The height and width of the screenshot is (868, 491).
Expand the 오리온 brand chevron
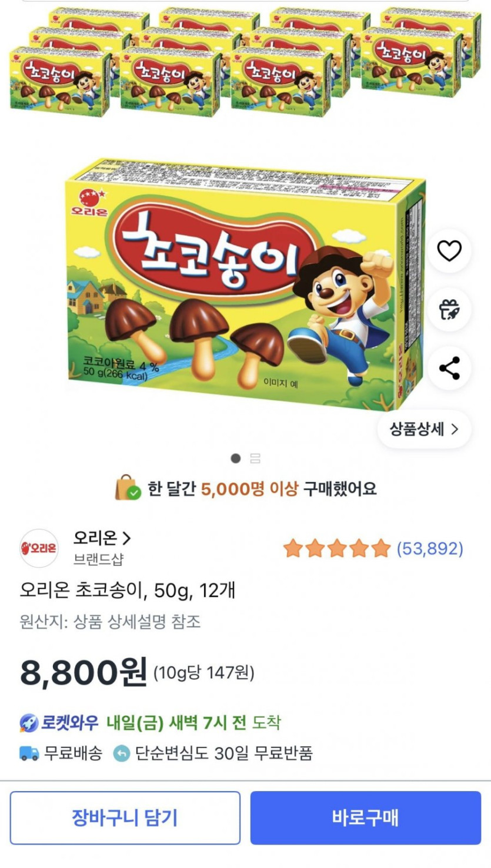pyautogui.click(x=126, y=538)
